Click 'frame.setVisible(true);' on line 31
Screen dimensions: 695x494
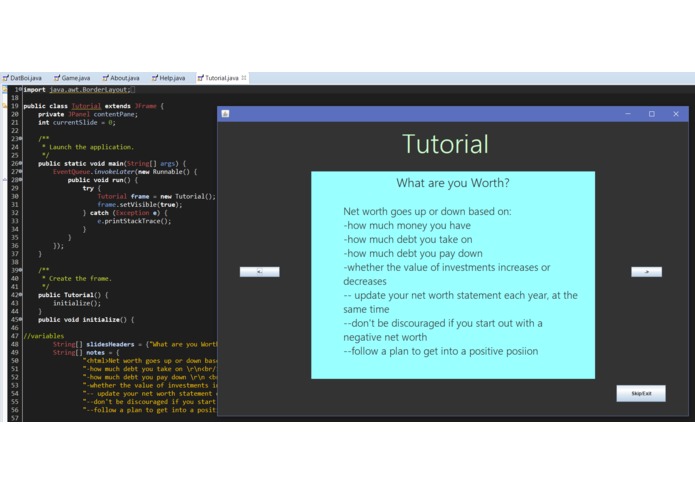tap(140, 205)
